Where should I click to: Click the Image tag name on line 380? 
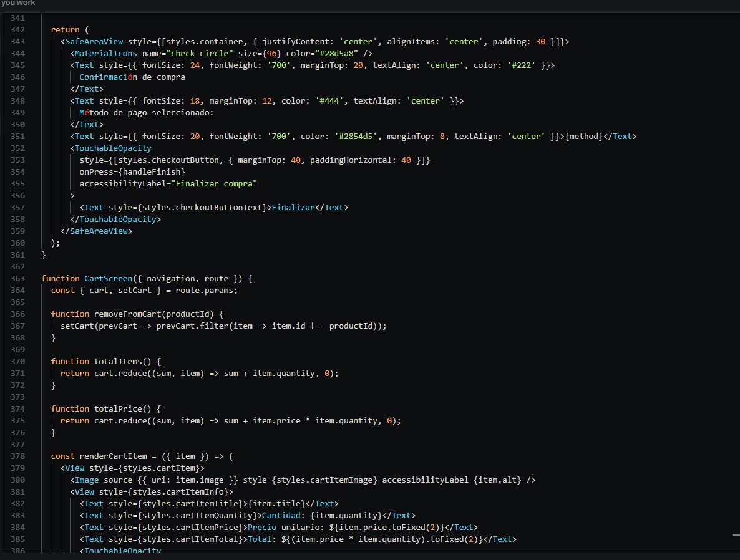point(87,480)
